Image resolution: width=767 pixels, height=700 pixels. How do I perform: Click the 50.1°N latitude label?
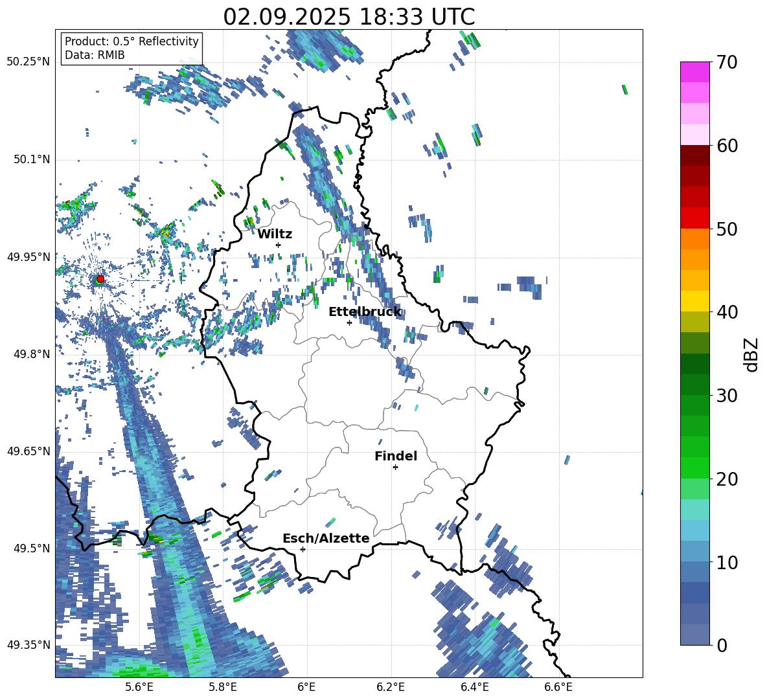[x=32, y=159]
